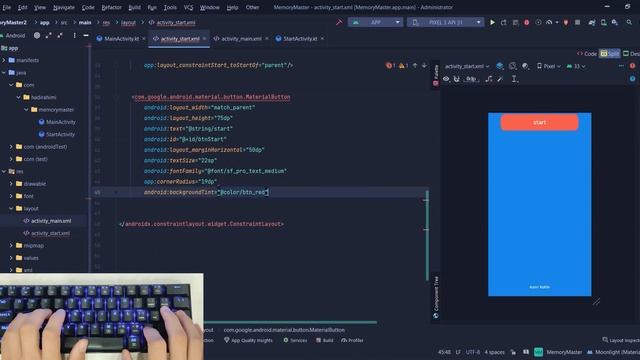Image resolution: width=640 pixels, height=360 pixels.
Task: Open the Android project view dropdown
Action: [x=13, y=36]
